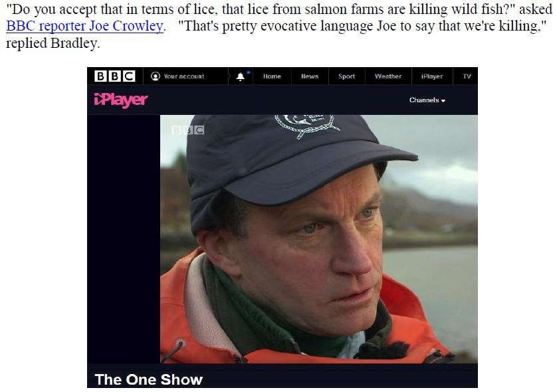This screenshot has height=392, width=557.
Task: Follow the BBC reporter Joe Crowley link
Action: tap(85, 26)
